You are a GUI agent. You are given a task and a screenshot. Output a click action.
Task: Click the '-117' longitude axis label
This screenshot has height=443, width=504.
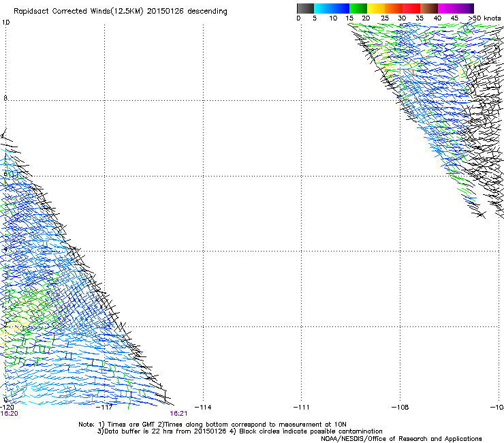pyautogui.click(x=104, y=408)
